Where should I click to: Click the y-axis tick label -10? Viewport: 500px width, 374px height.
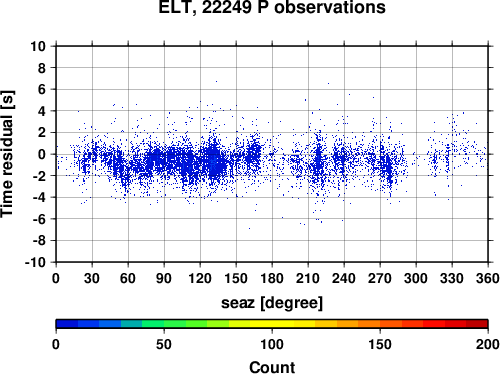pos(35,262)
